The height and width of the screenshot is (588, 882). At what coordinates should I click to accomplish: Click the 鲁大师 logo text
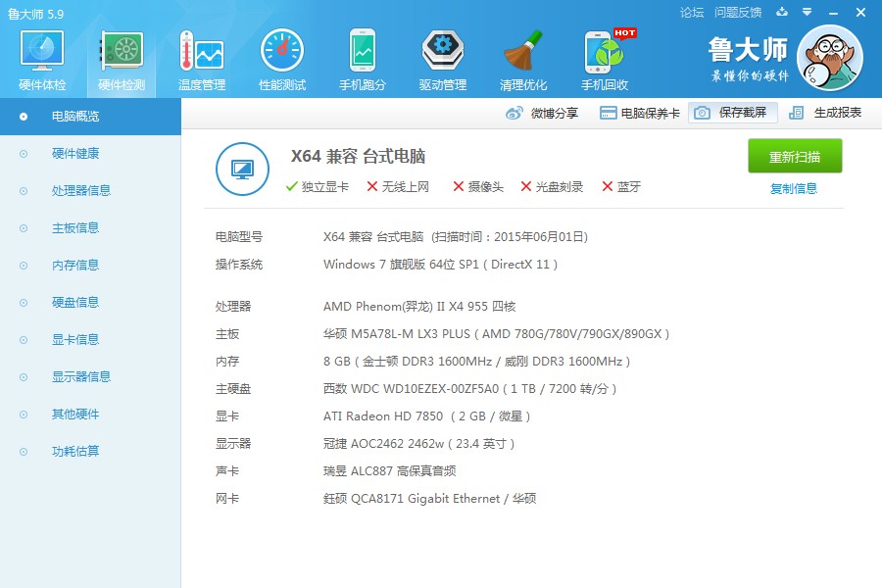pos(748,50)
